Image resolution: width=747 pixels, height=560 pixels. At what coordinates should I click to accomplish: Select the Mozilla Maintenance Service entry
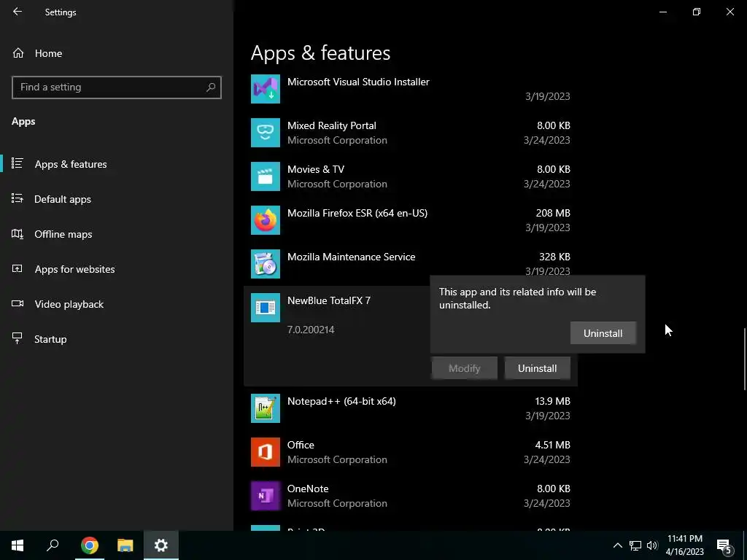pos(410,264)
